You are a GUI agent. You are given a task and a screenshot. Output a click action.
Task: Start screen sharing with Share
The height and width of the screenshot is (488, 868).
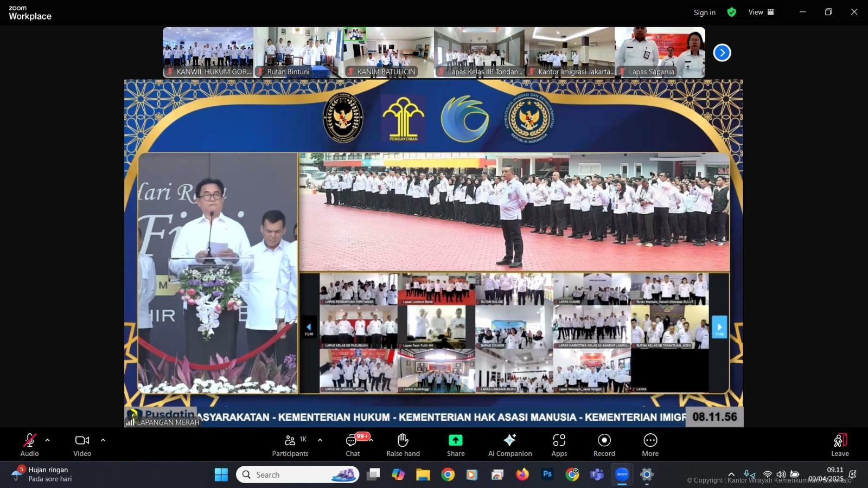coord(455,445)
